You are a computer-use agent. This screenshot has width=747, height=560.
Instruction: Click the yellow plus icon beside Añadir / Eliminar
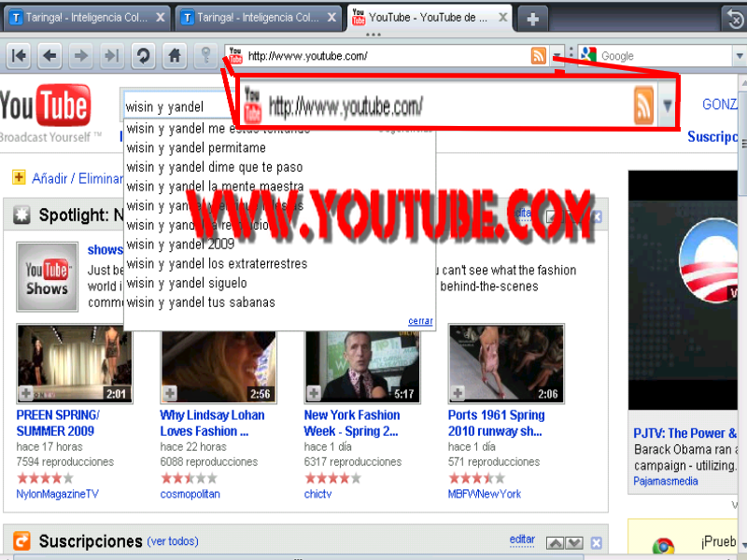point(19,177)
